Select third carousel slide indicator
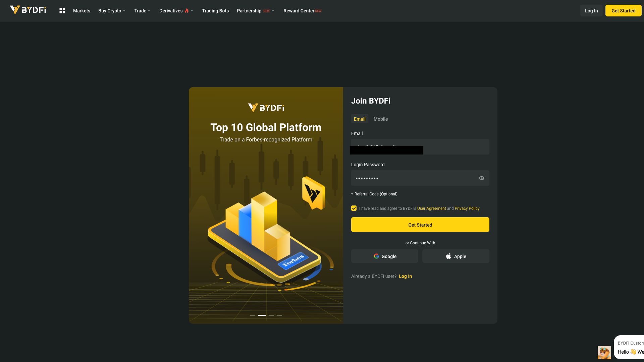Image resolution: width=644 pixels, height=362 pixels. pos(271,315)
